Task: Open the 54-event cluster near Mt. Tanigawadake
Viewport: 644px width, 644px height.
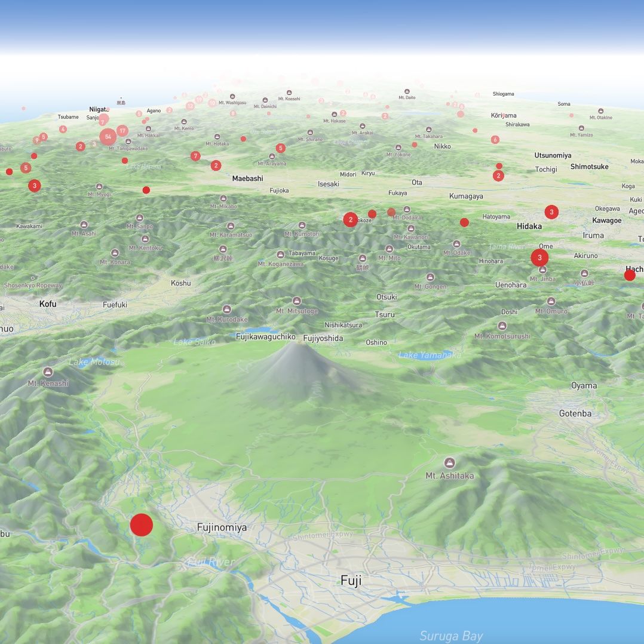Action: 108,137
